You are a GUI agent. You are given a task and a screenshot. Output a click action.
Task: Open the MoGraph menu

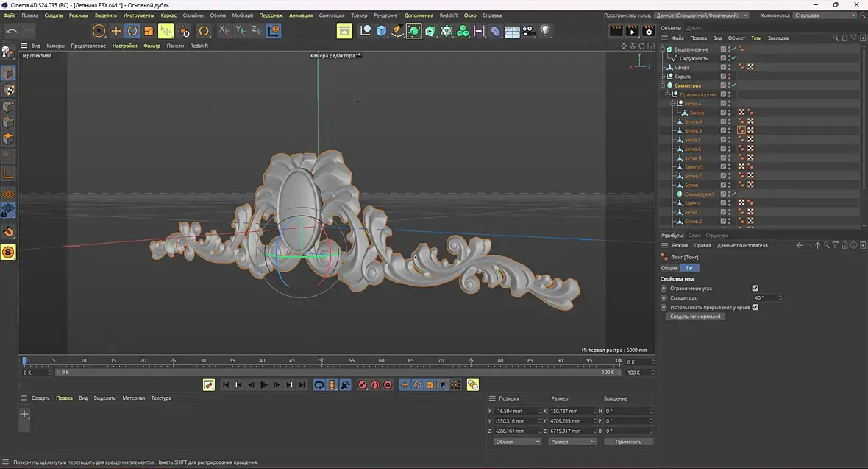242,15
